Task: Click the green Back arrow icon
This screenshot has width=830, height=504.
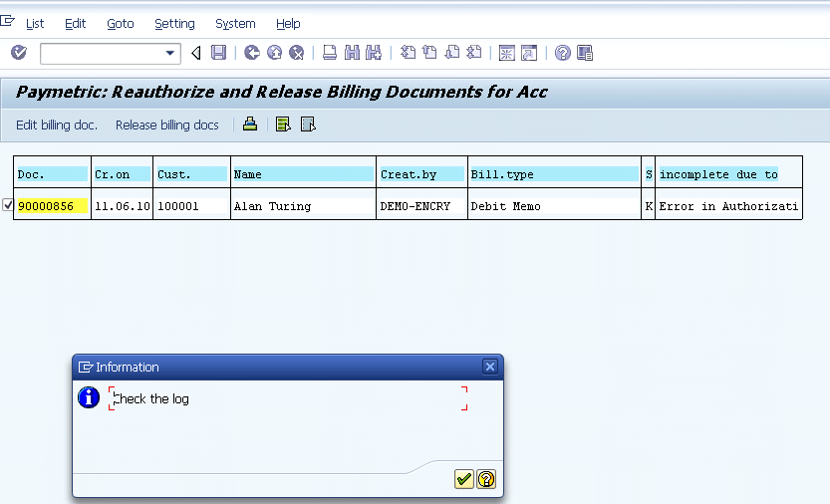Action: coord(251,53)
